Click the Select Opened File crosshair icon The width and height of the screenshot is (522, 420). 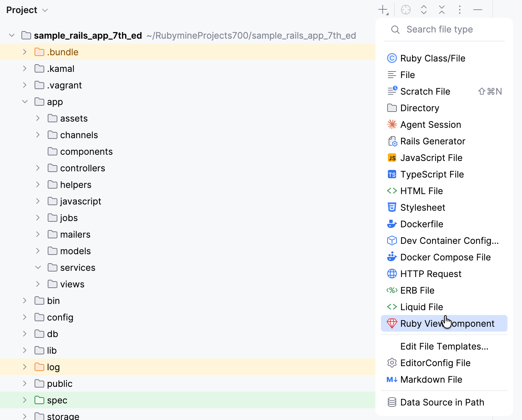tap(406, 10)
